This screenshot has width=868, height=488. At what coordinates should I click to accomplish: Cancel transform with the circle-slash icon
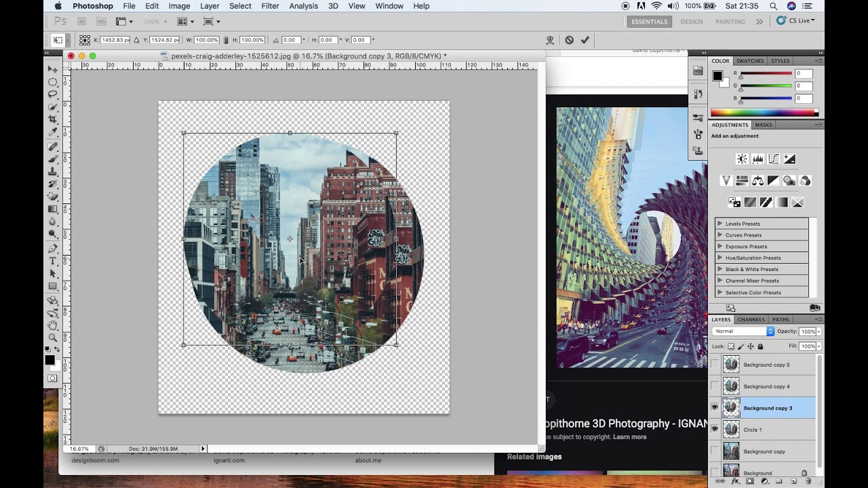[x=569, y=40]
